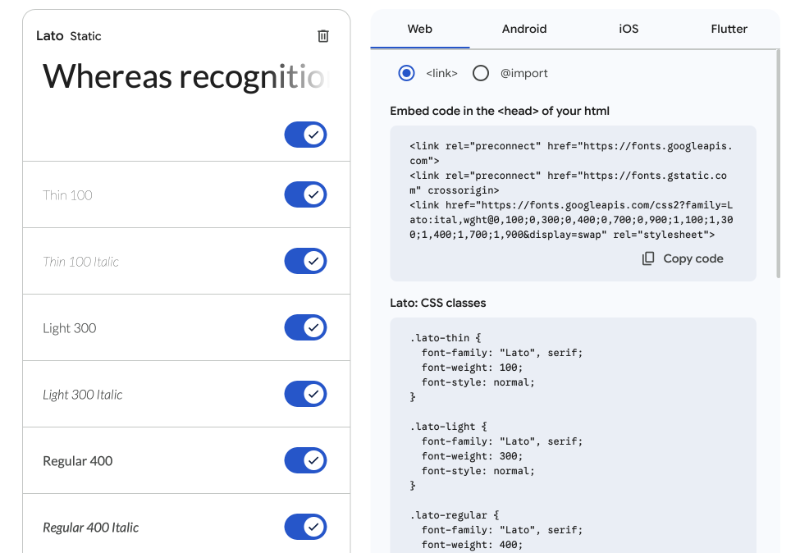Screen dimensions: 800x553
Task: Click the 'Thin 100' style label
Action: 67,195
